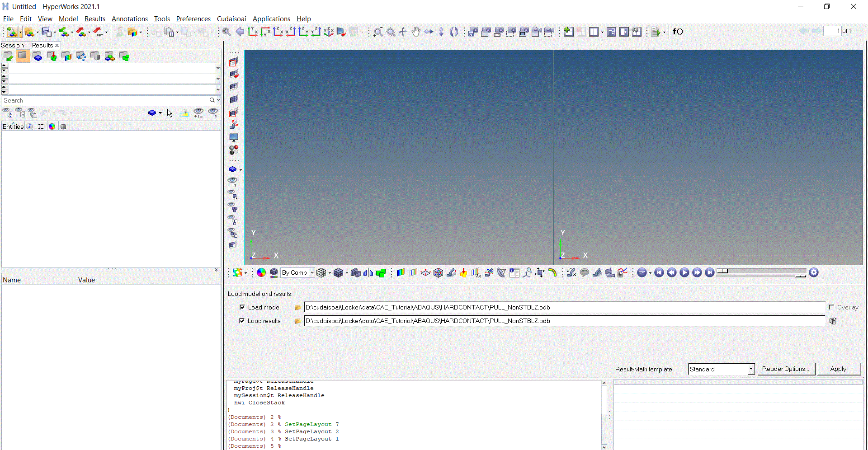Open the vector plot panel
868x450 pixels.
pyautogui.click(x=425, y=272)
